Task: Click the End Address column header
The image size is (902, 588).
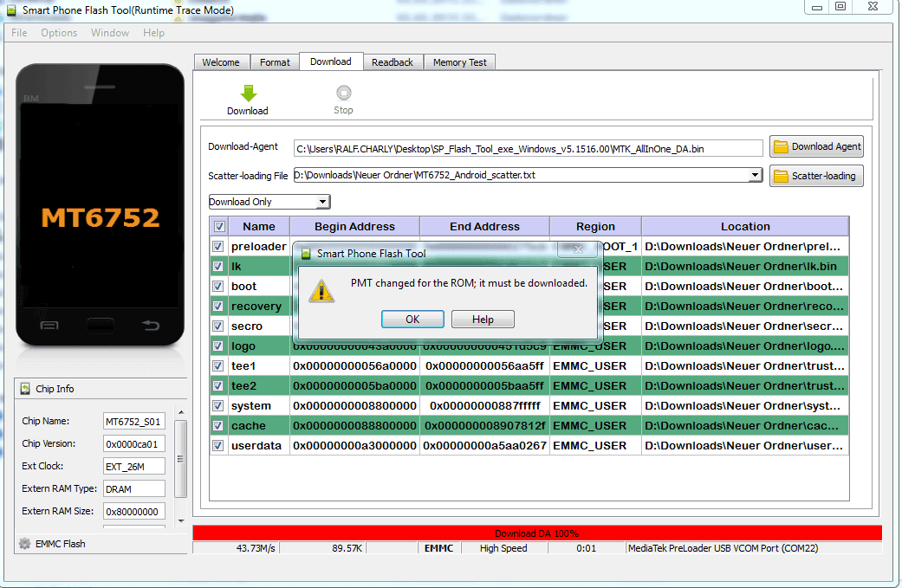Action: click(x=485, y=227)
